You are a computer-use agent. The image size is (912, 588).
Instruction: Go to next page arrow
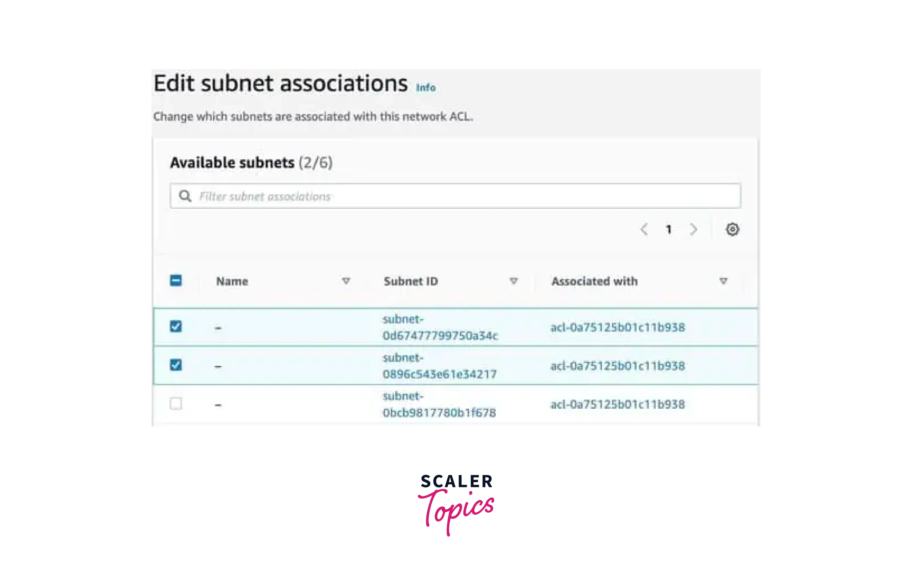(x=693, y=229)
